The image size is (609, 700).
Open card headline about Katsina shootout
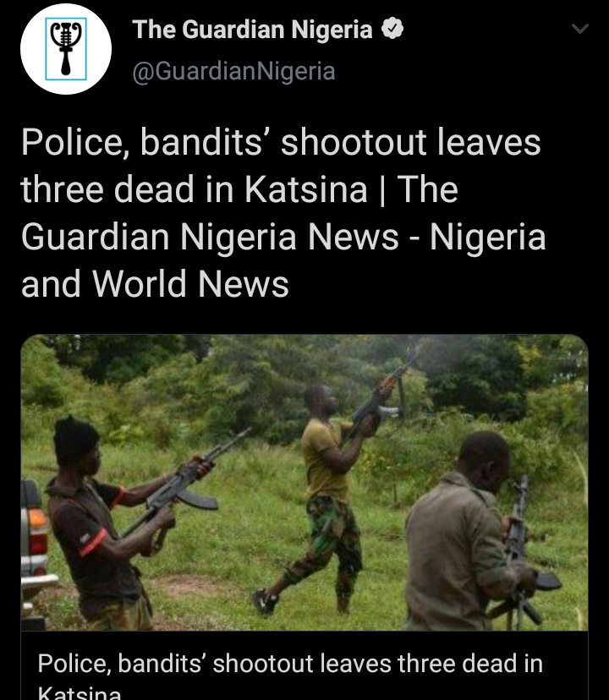(x=290, y=674)
